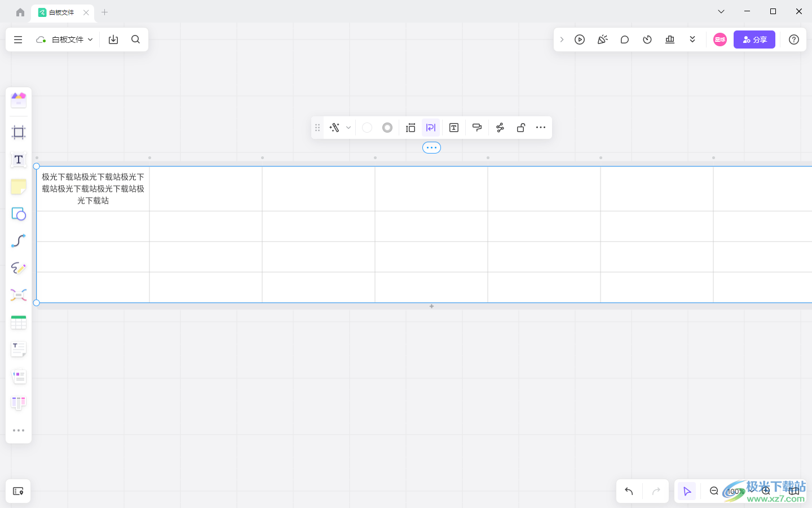Select the Mind map tool
The height and width of the screenshot is (508, 812).
(19, 295)
